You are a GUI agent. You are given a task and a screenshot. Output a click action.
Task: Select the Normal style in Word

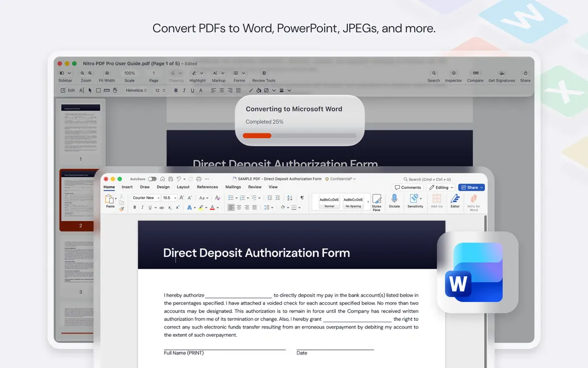point(329,202)
